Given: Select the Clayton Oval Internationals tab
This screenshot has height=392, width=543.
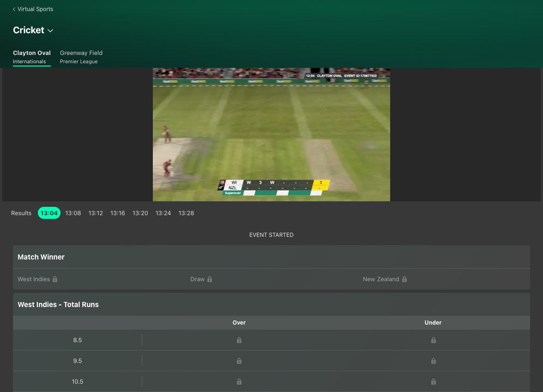Looking at the screenshot, I should click(x=31, y=56).
